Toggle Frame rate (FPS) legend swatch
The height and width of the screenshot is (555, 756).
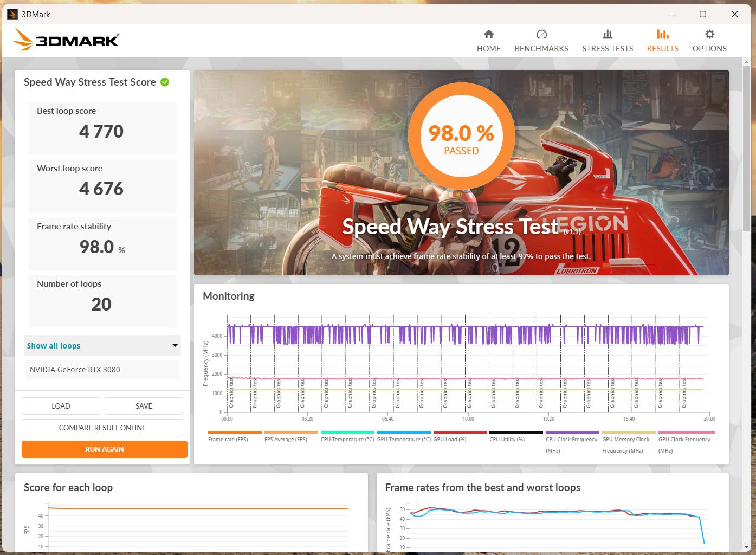click(235, 433)
